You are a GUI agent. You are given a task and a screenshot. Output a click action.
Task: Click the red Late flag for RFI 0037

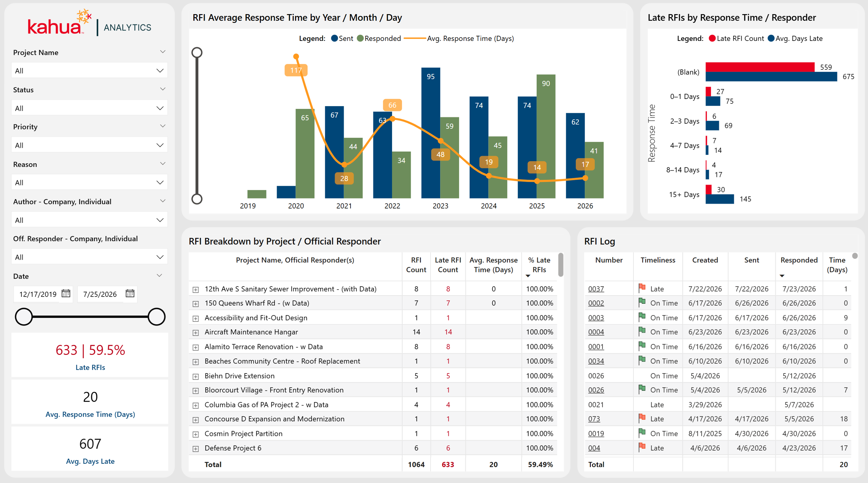click(x=642, y=288)
